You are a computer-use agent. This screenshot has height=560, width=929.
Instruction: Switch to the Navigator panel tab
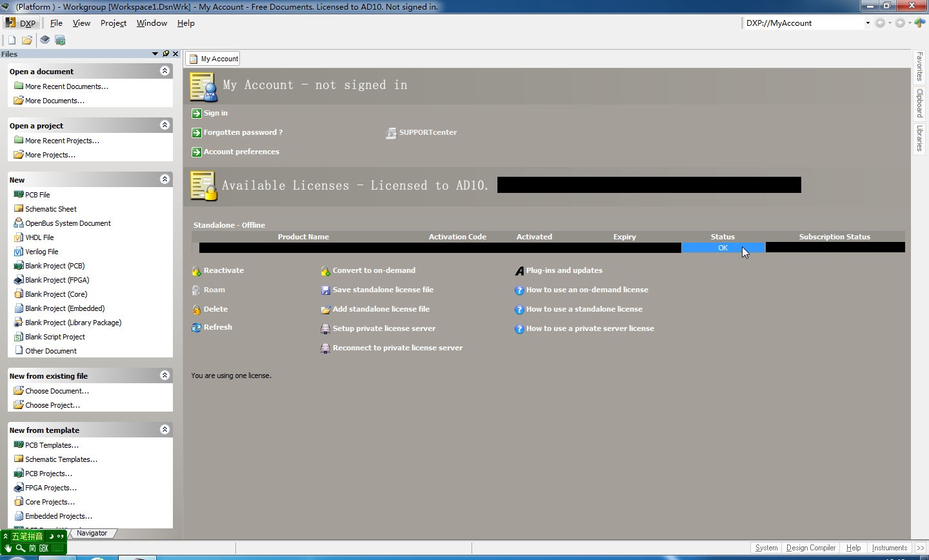[92, 533]
